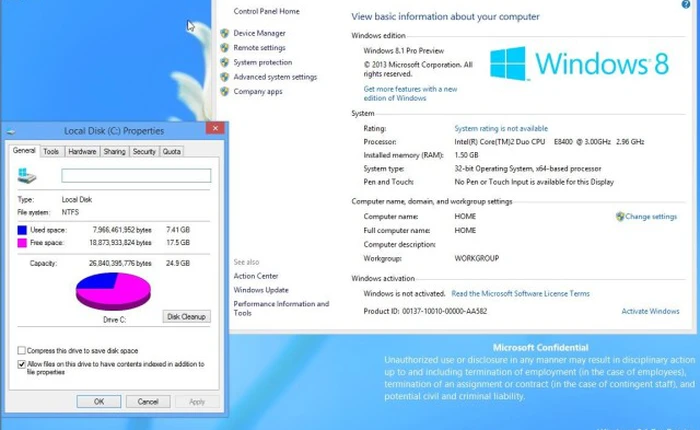Click the blue Used space color swatch
Screen dimensions: 700x430
[x=22, y=230]
